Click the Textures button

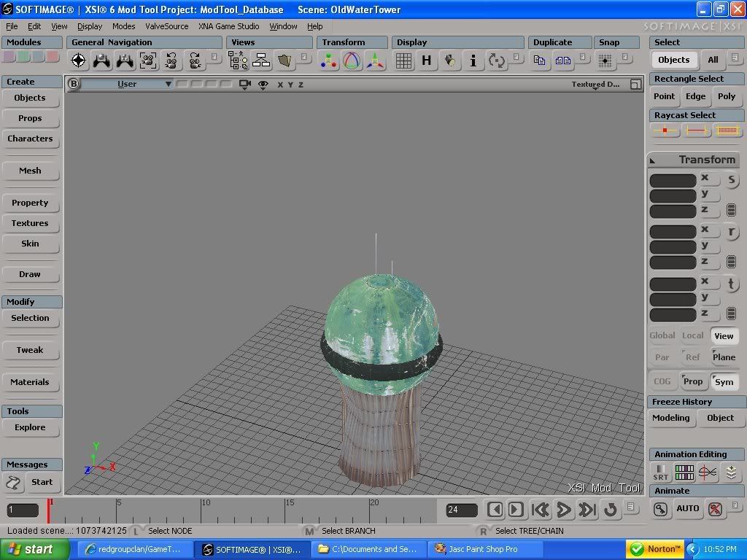[x=30, y=223]
